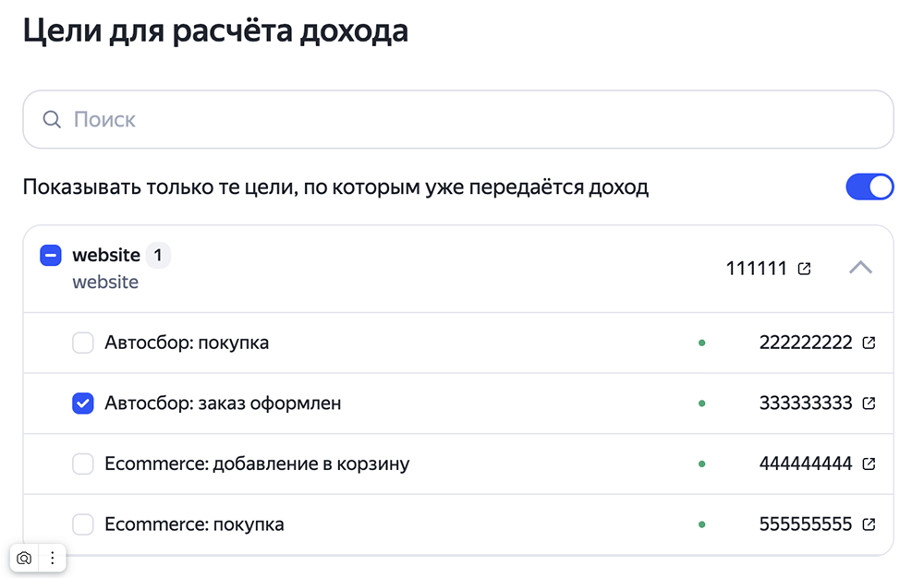Turn off the income-only goals switch
The height and width of the screenshot is (578, 924).
pyautogui.click(x=869, y=187)
